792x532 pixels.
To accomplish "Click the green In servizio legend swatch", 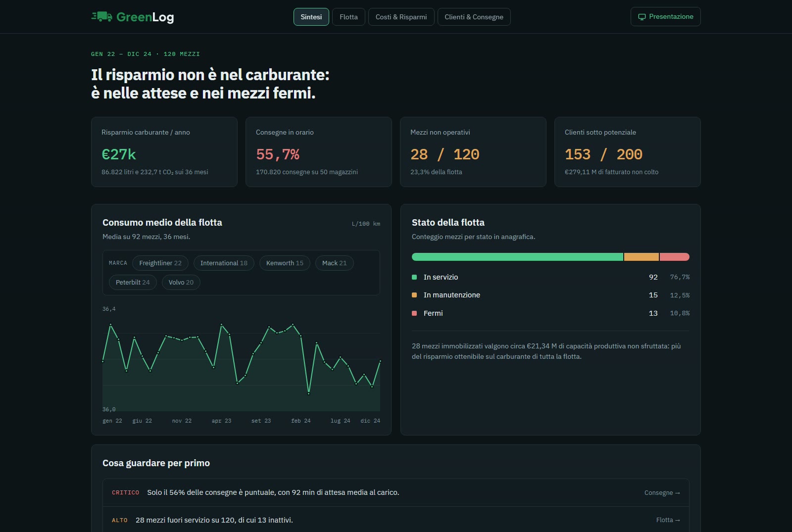I will coord(414,277).
